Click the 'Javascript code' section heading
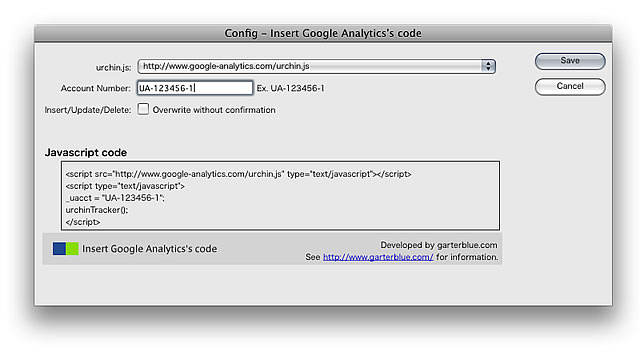The image size is (640, 360). pos(86,153)
